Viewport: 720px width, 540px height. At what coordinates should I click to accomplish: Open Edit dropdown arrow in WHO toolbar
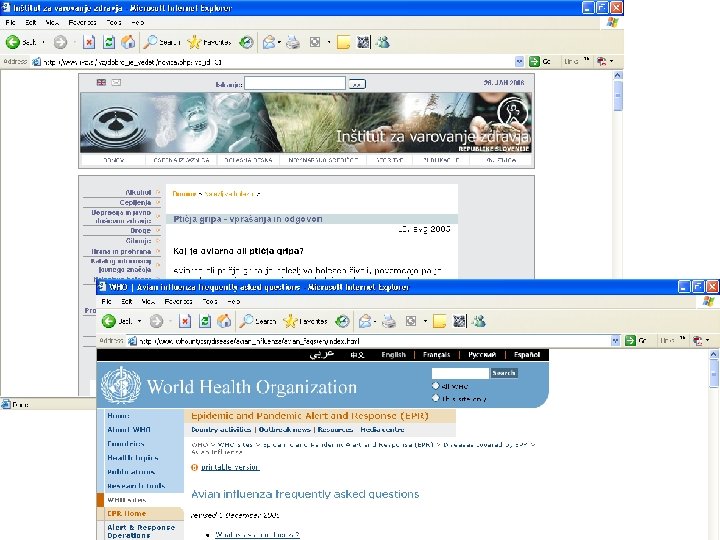[x=425, y=321]
